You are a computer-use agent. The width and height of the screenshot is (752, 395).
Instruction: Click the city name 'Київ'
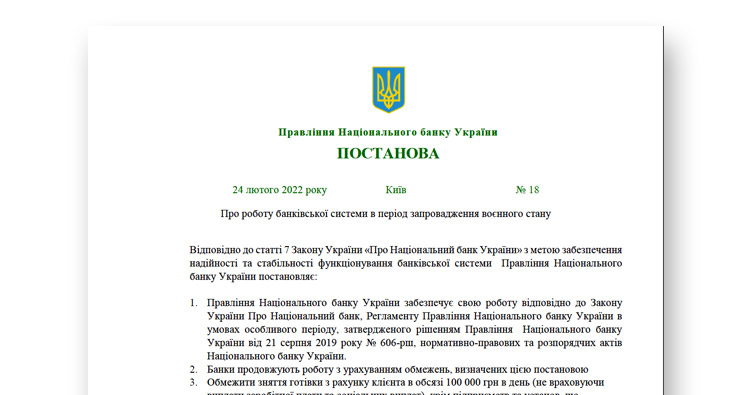(396, 190)
